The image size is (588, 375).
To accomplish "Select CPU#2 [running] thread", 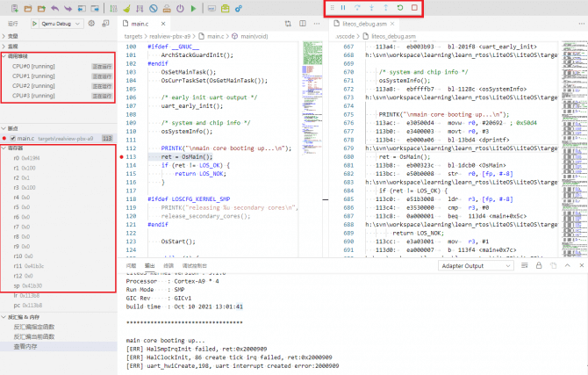I will 58,85.
